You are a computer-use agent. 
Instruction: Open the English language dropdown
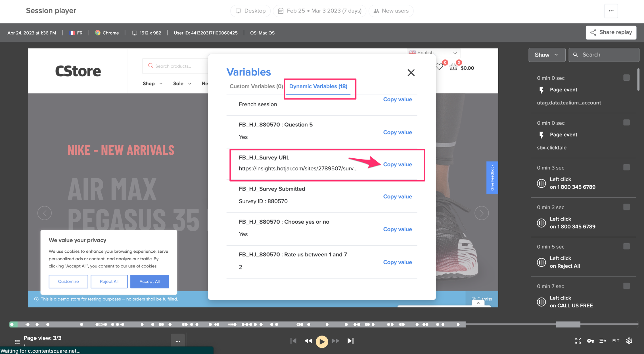[433, 53]
